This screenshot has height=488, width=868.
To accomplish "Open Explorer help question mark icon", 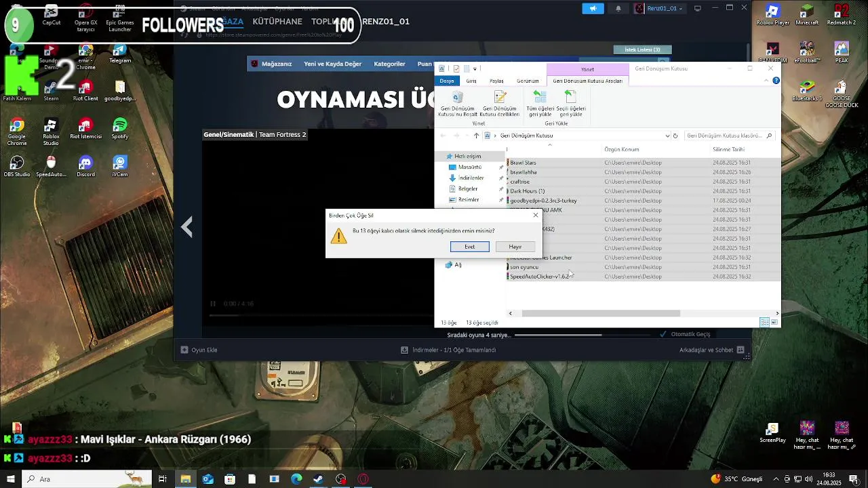I will point(776,81).
